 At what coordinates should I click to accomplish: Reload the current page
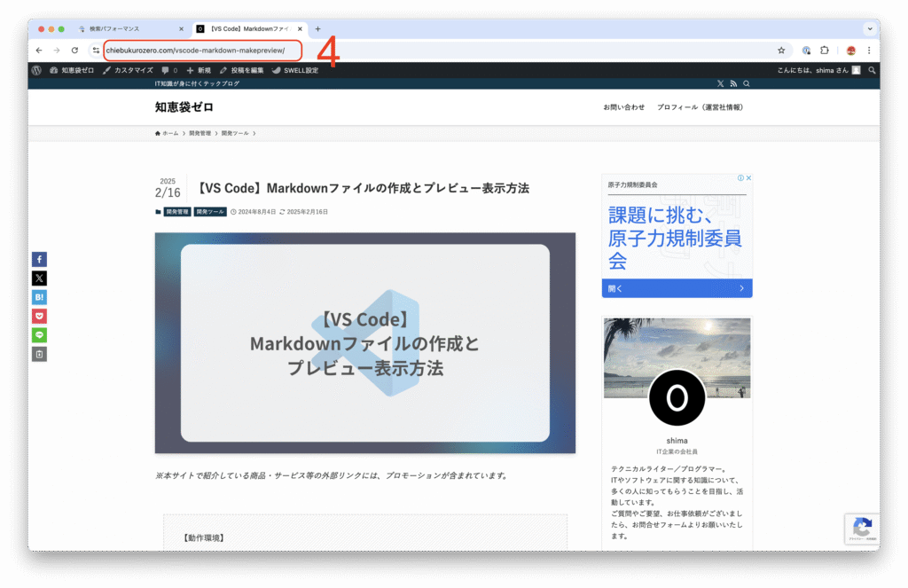(x=74, y=51)
